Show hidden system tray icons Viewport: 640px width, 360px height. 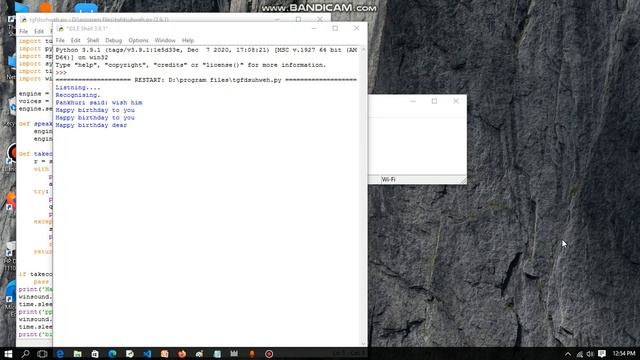pyautogui.click(x=568, y=353)
